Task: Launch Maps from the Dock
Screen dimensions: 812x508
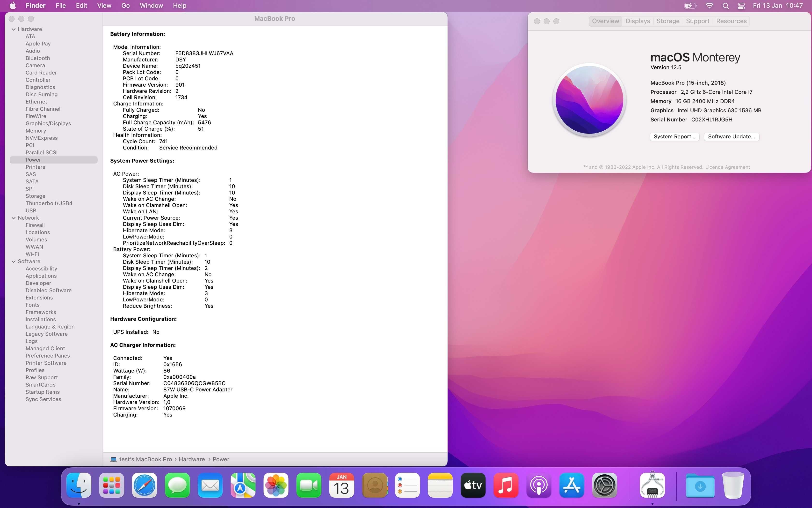Action: [x=243, y=486]
